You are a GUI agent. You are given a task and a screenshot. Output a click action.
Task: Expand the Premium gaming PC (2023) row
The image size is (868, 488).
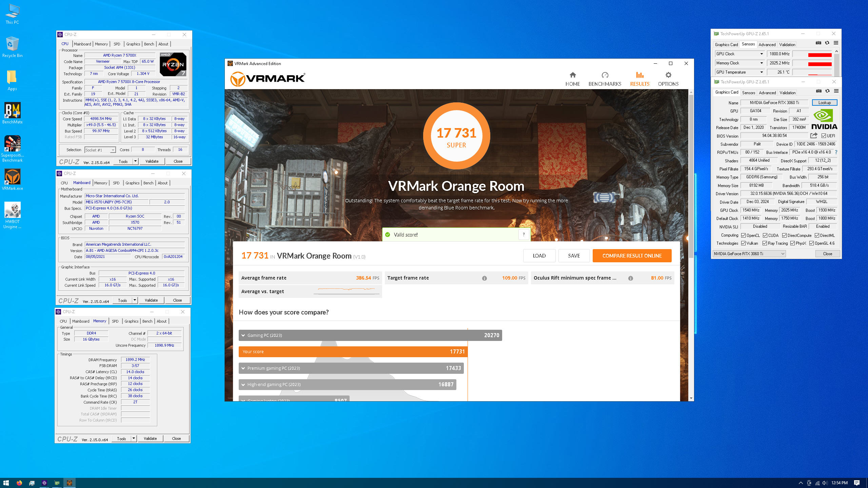[351, 368]
